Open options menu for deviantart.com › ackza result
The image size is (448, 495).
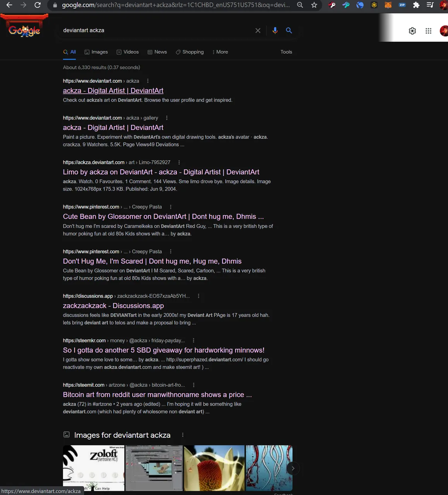(148, 81)
